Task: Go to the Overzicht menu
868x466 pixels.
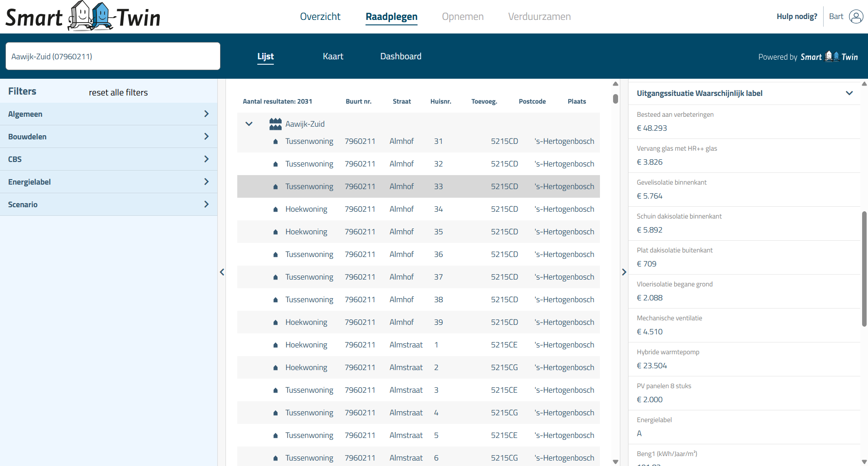Action: [320, 17]
